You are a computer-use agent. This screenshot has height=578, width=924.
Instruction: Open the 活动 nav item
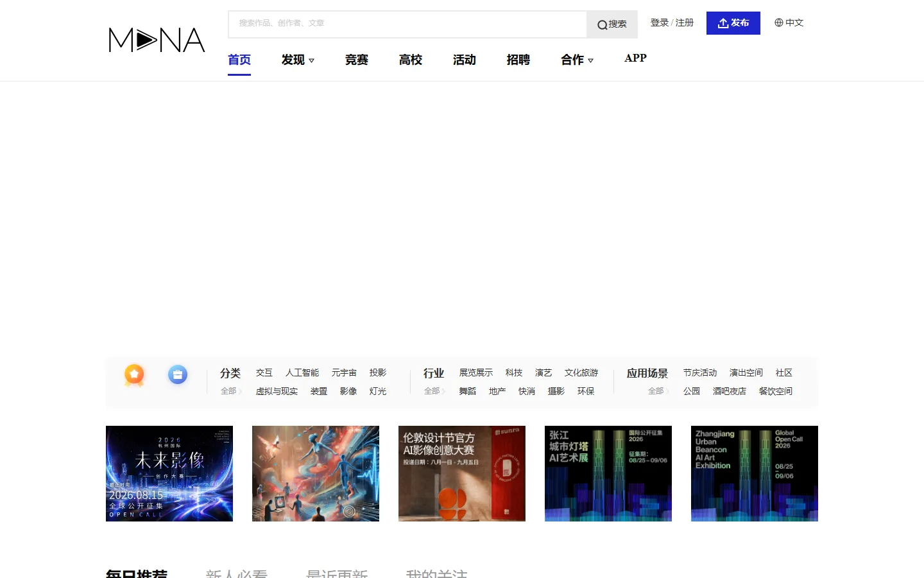click(465, 60)
